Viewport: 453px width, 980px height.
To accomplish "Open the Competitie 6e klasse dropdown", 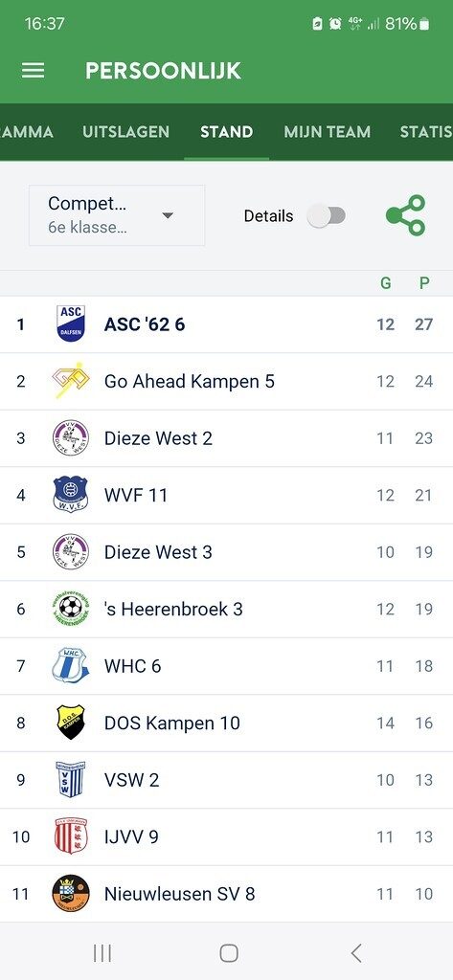I will click(117, 215).
